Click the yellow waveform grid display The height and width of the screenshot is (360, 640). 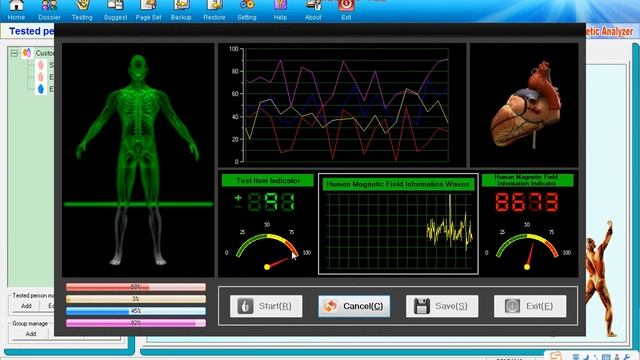[x=399, y=232]
